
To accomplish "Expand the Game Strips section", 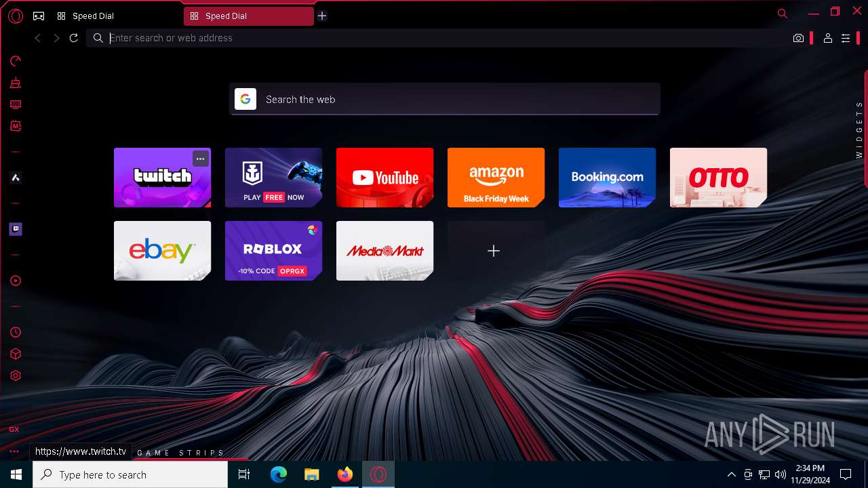I will (x=181, y=453).
